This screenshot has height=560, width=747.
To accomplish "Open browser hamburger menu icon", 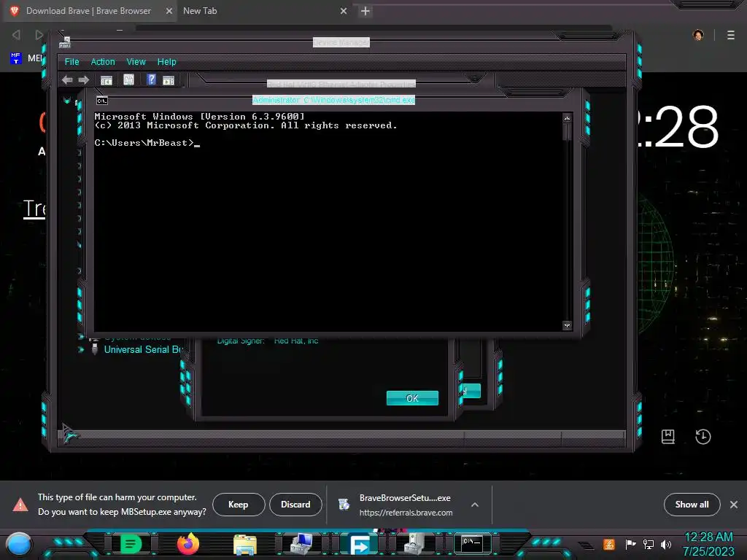I will click(x=731, y=35).
